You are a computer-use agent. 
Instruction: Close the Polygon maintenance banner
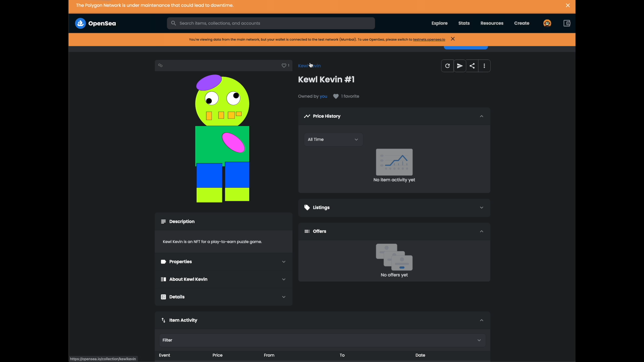[x=568, y=5]
